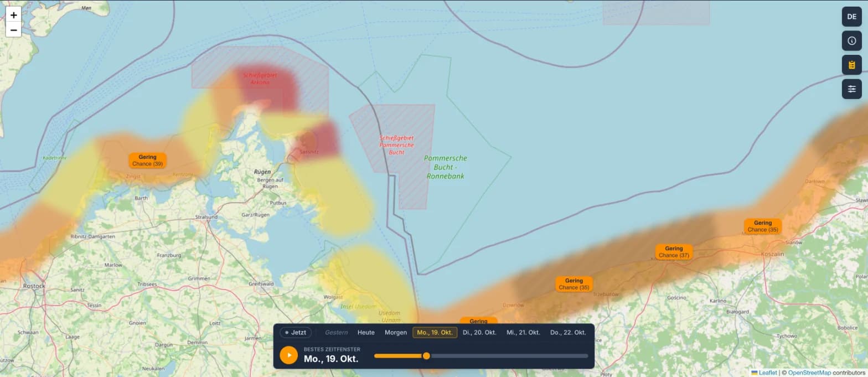Select the Mi., 21. Okt. tab

click(x=523, y=333)
